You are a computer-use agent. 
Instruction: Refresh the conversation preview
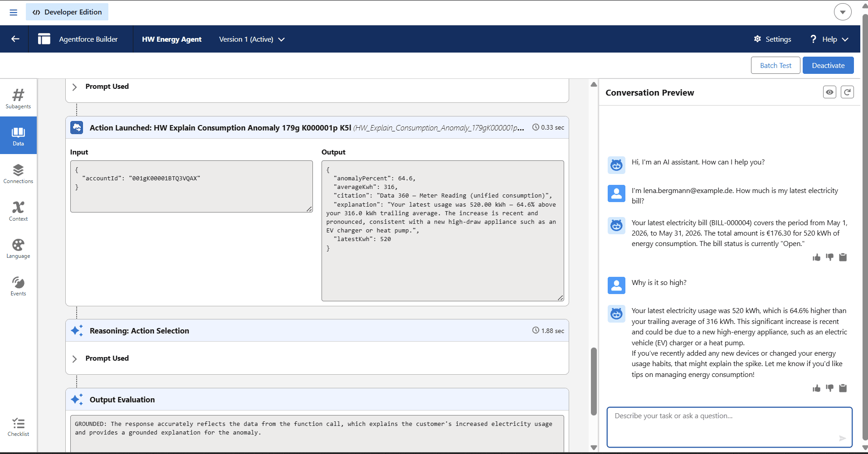pos(847,92)
